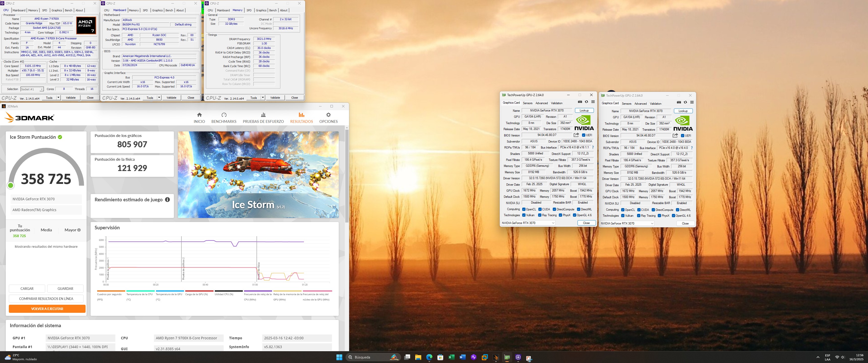Open Tools dropdown arrow in CPU-Z Mainboard window
Image resolution: width=868 pixels, height=363 pixels.
(x=159, y=98)
